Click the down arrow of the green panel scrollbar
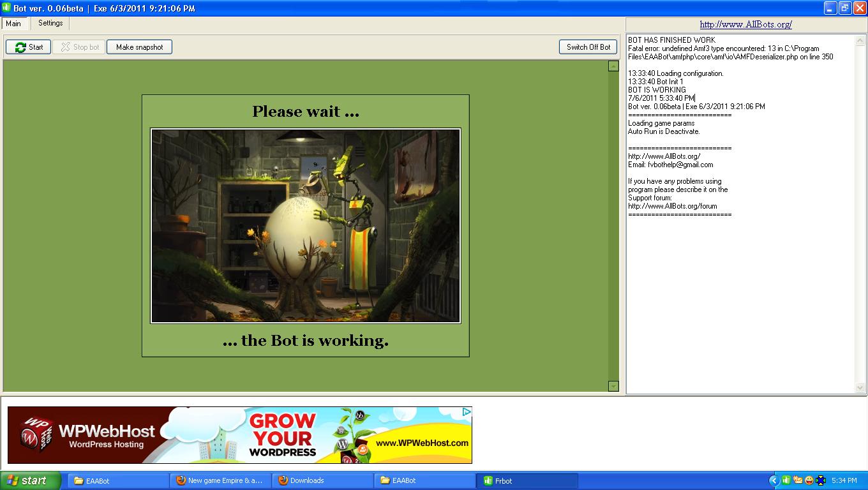Image resolution: width=868 pixels, height=490 pixels. (x=613, y=386)
